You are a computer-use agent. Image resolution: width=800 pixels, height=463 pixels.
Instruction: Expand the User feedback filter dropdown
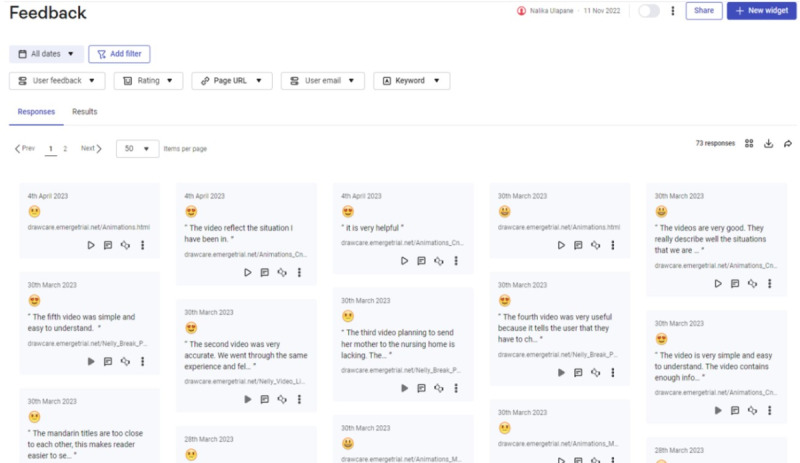57,81
